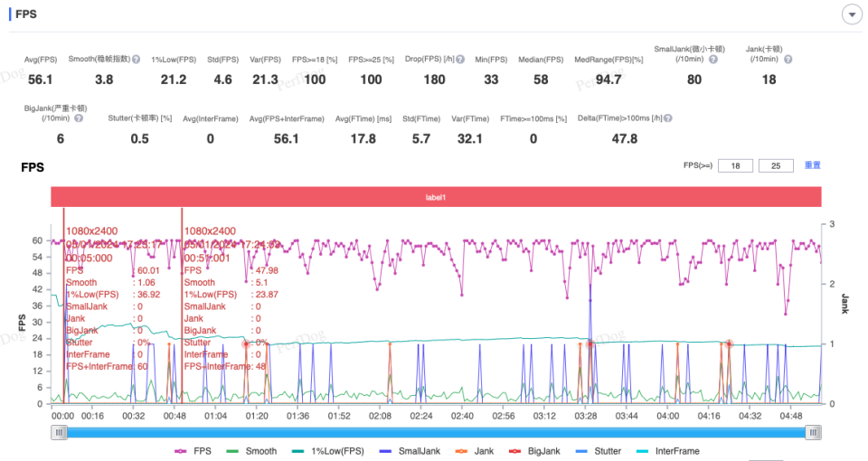The height and width of the screenshot is (461, 868).
Task: Collapse the FPS panel with the dropdown arrow
Action: pyautogui.click(x=852, y=15)
